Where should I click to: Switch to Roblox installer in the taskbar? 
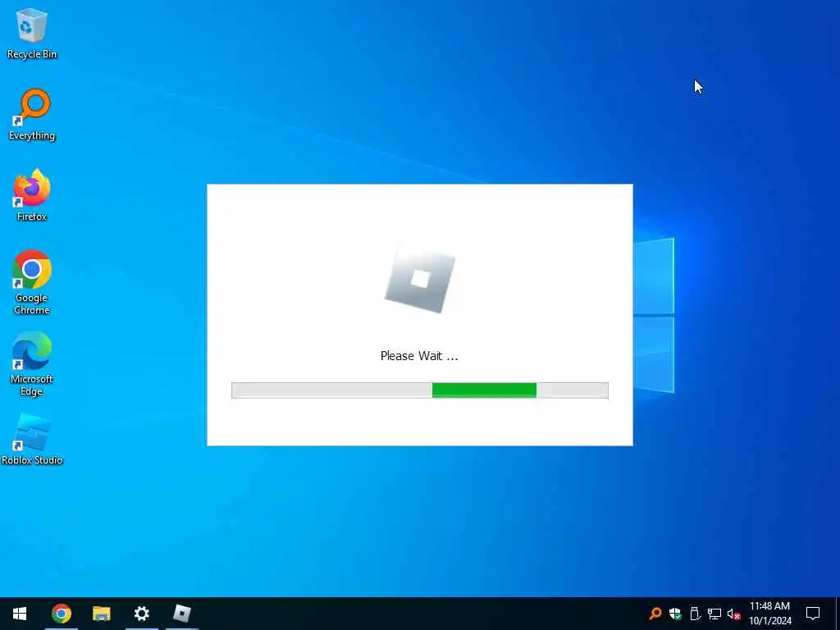tap(181, 614)
